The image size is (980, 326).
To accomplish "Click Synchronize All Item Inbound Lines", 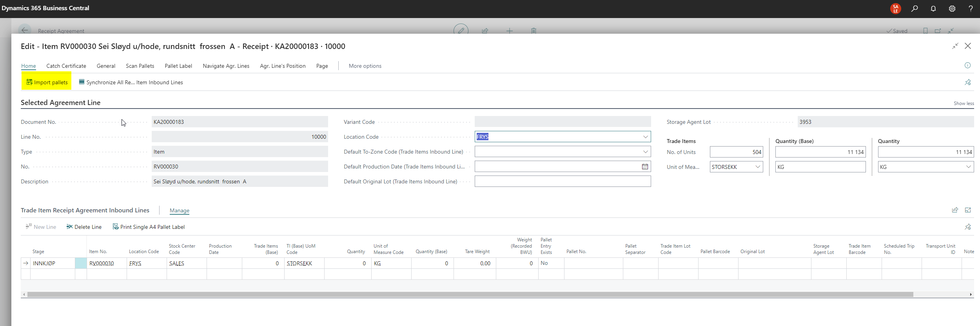I will pyautogui.click(x=131, y=82).
